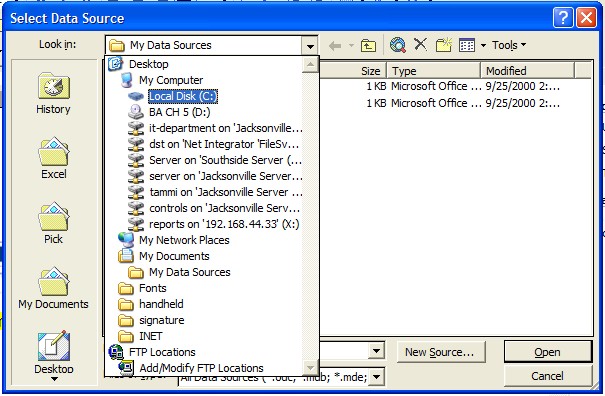605x396 pixels.
Task: Sort files by Size column header
Action: pyautogui.click(x=353, y=71)
